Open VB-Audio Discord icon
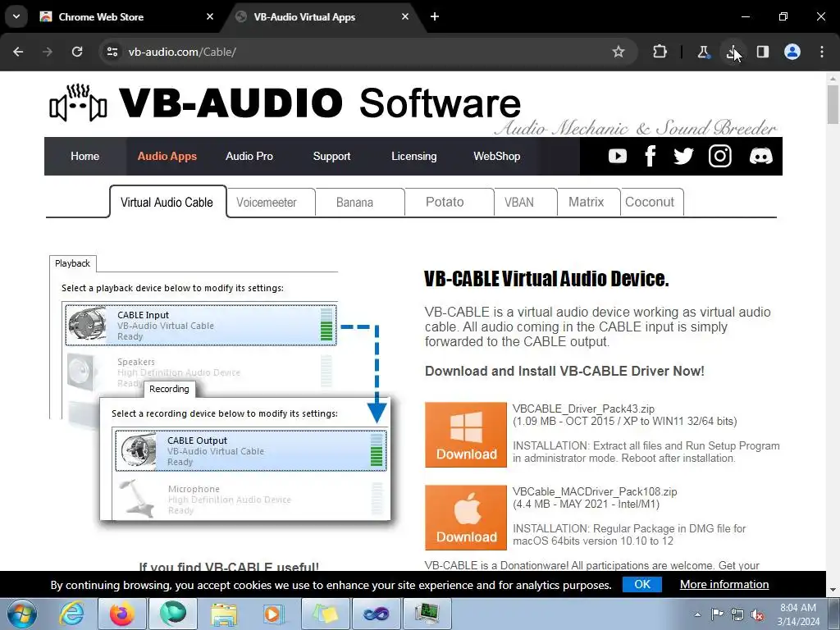This screenshot has height=630, width=840. tap(760, 156)
